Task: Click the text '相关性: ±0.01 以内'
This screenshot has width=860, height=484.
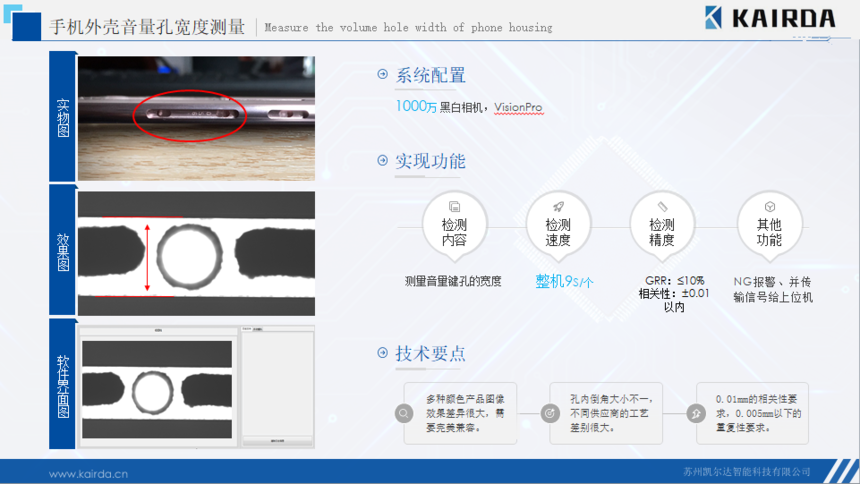Action: coord(674,300)
